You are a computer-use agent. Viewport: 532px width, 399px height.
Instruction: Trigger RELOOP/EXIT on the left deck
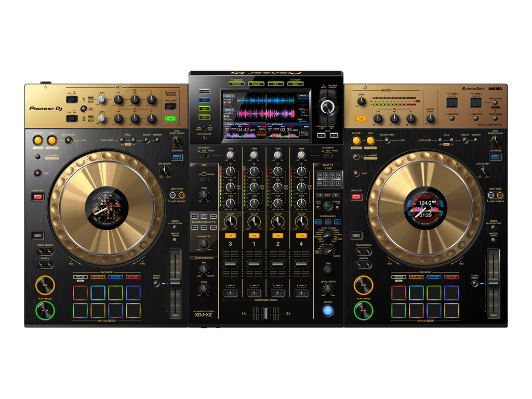(69, 140)
